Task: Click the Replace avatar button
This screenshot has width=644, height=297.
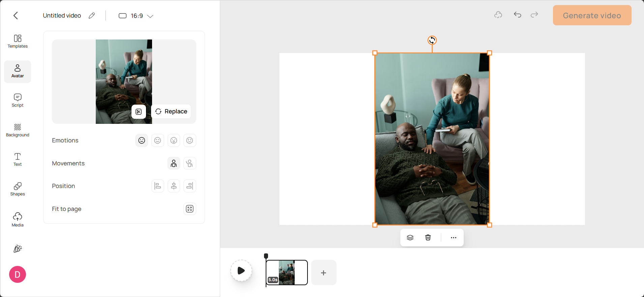Action: coord(171,112)
